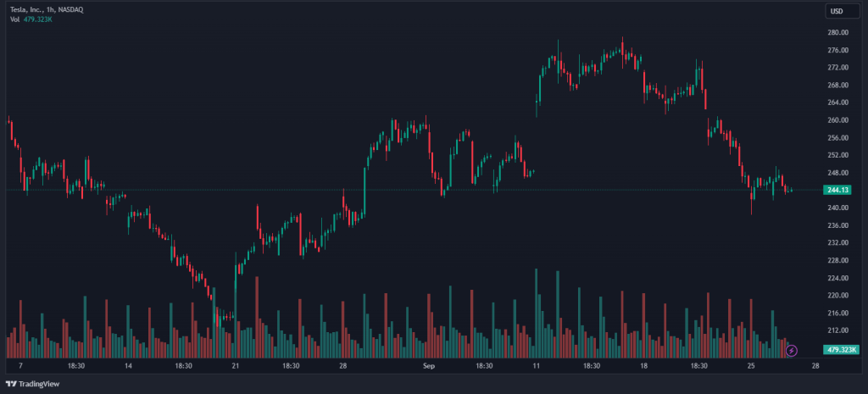Select the 21 date on the time axis
Image resolution: width=868 pixels, height=394 pixels.
[x=236, y=366]
